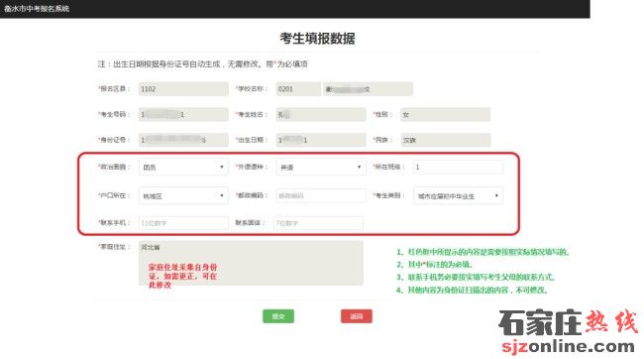Open the 户口所在 dropdown showing 桃城区
The height and width of the screenshot is (359, 644).
[x=183, y=195]
